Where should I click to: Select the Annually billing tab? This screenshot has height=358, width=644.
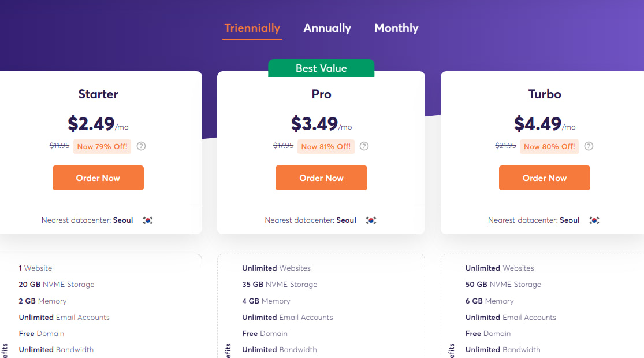(327, 28)
